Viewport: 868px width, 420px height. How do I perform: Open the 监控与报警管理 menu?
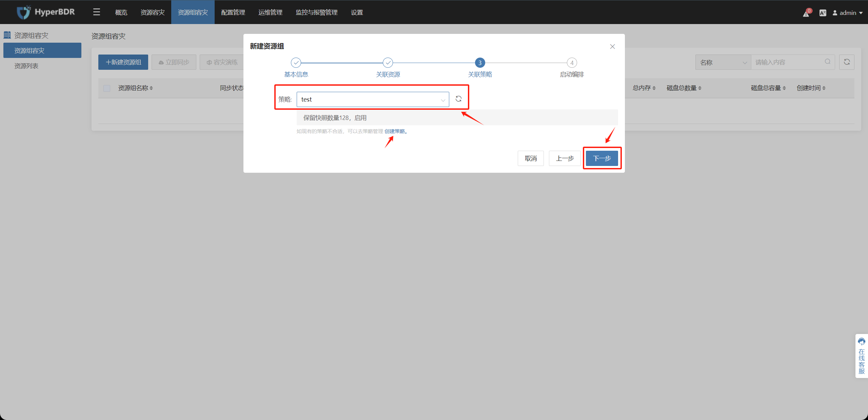(317, 13)
